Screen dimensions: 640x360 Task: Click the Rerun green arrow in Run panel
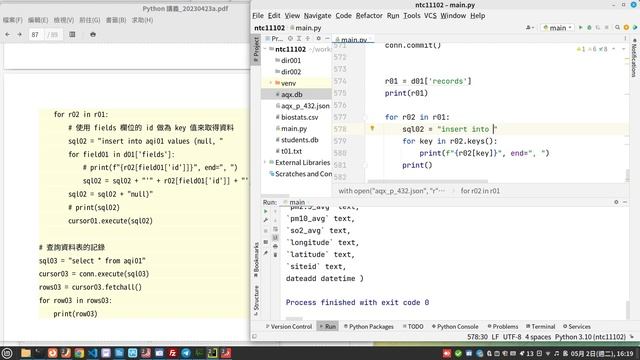tap(266, 211)
